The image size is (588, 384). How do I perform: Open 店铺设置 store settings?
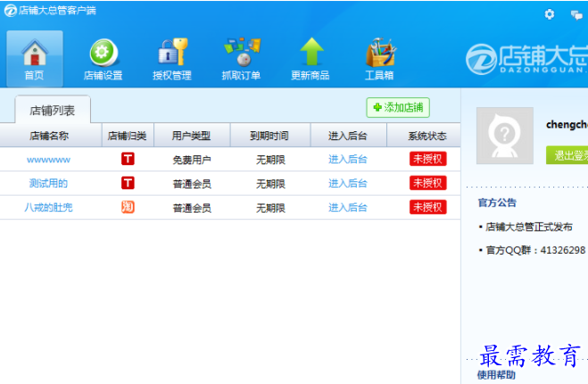[x=104, y=59]
